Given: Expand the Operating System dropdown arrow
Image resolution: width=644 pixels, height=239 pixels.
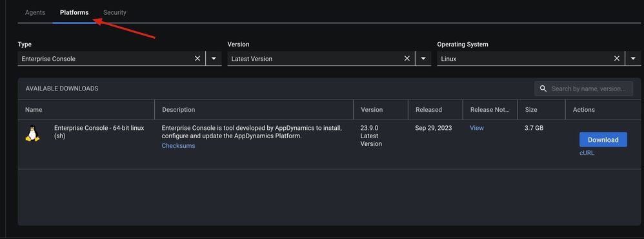Looking at the screenshot, I should pyautogui.click(x=633, y=58).
